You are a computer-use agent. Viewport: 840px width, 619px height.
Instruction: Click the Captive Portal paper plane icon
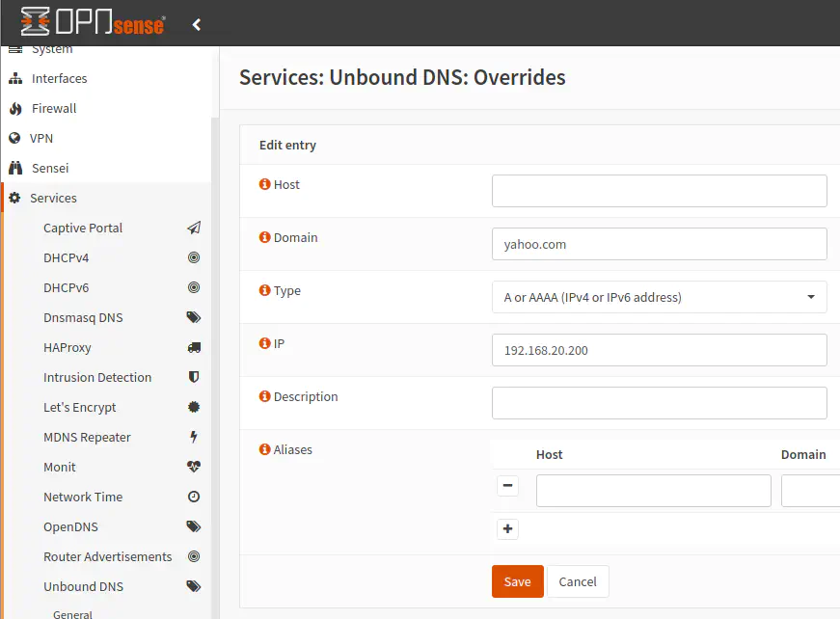point(194,229)
